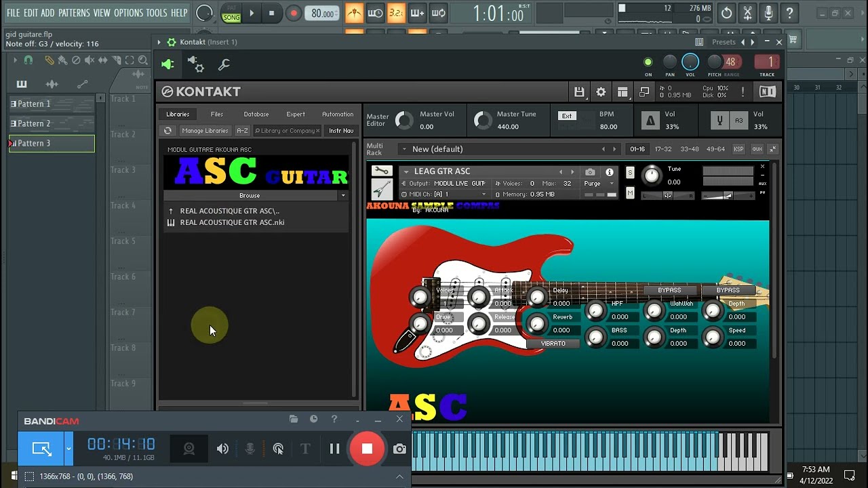Open the FL Studio help question icon
This screenshot has width=868, height=488.
click(x=789, y=13)
